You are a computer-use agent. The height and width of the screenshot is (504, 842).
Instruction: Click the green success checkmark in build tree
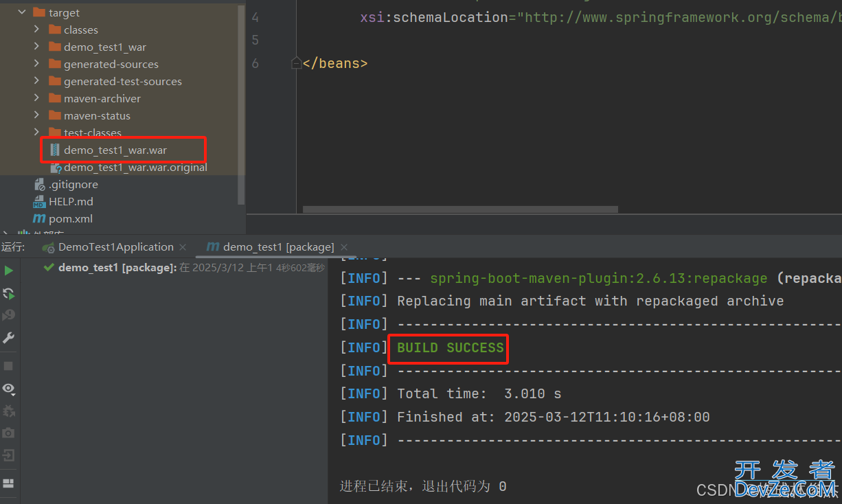(49, 268)
